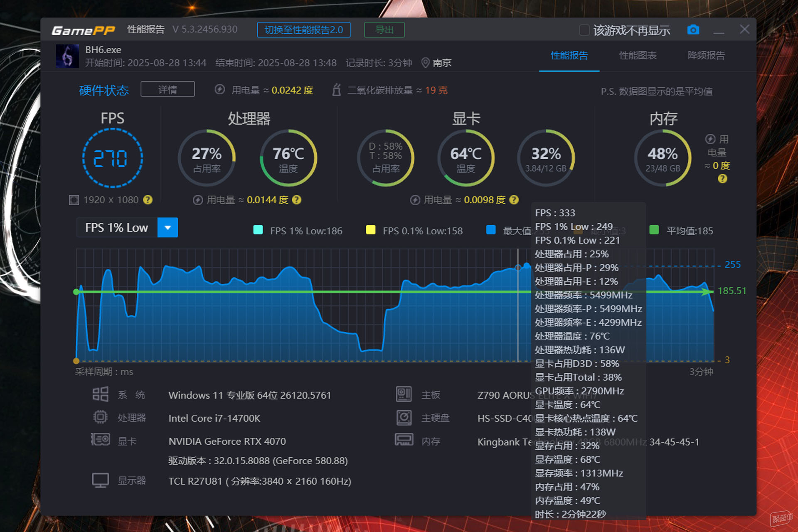Click the green average line start dot
This screenshot has height=532, width=798.
coord(76,292)
